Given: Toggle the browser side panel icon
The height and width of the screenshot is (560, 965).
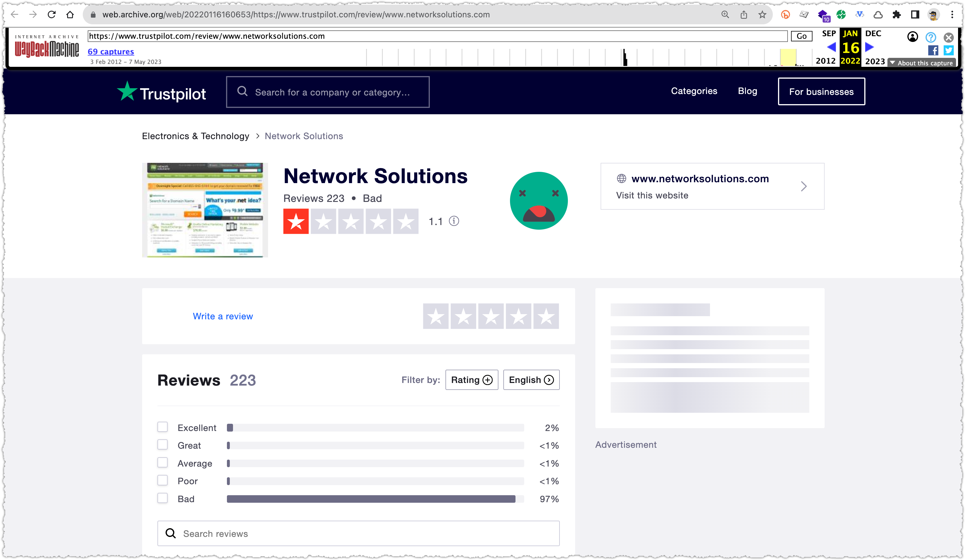Looking at the screenshot, I should click(915, 14).
